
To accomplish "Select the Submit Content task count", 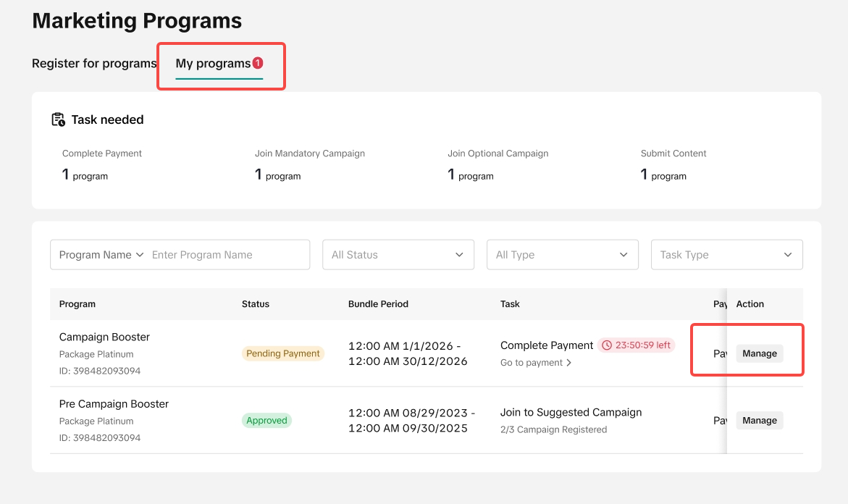I will 663,175.
